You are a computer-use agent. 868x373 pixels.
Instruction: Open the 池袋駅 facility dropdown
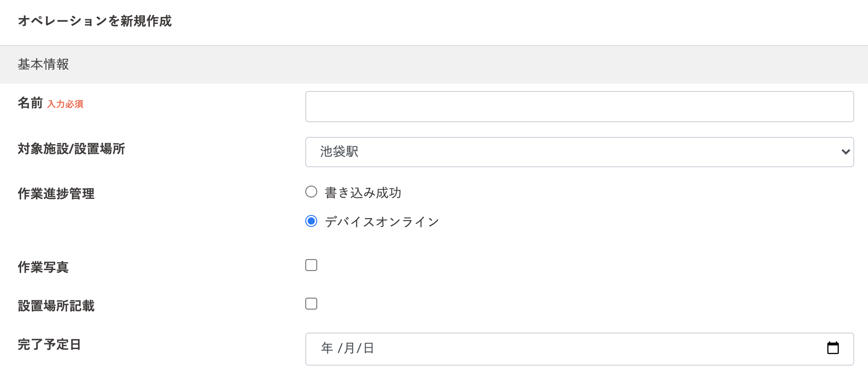578,152
